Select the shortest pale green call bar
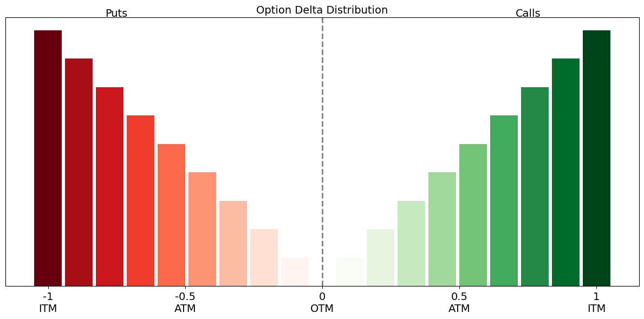This screenshot has height=319, width=644. tap(349, 272)
